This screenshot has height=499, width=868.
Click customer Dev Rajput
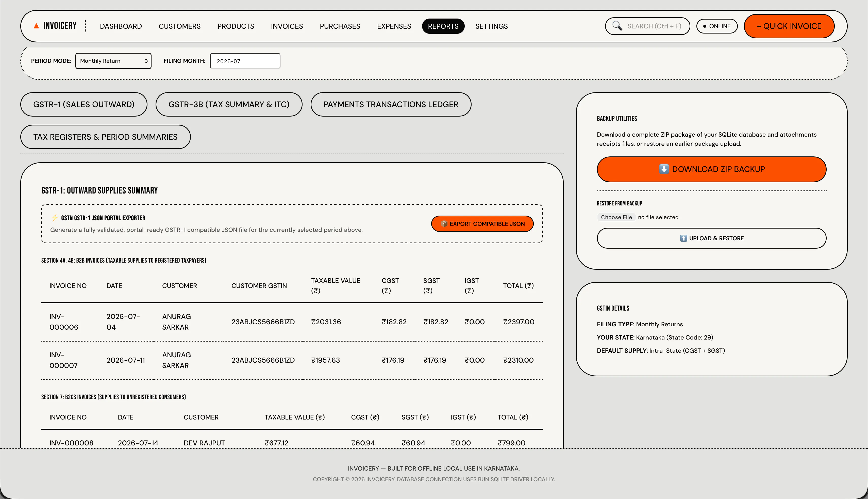pos(204,443)
